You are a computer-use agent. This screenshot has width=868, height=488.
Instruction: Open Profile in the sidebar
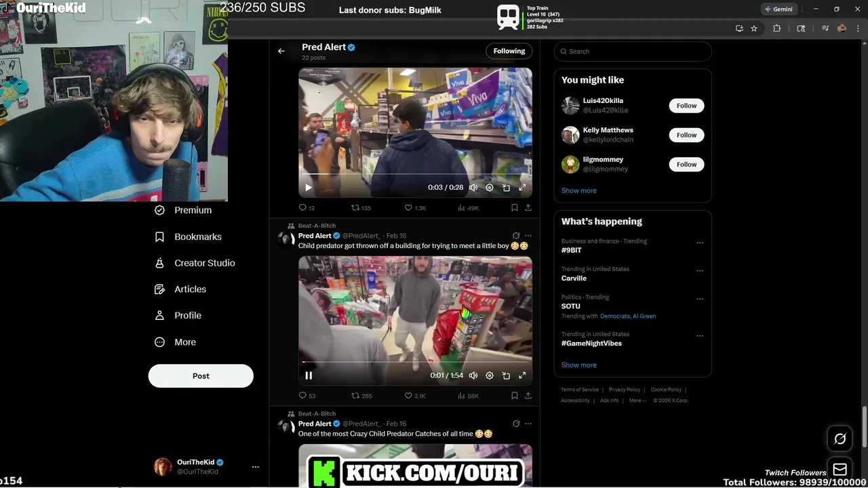178,315
